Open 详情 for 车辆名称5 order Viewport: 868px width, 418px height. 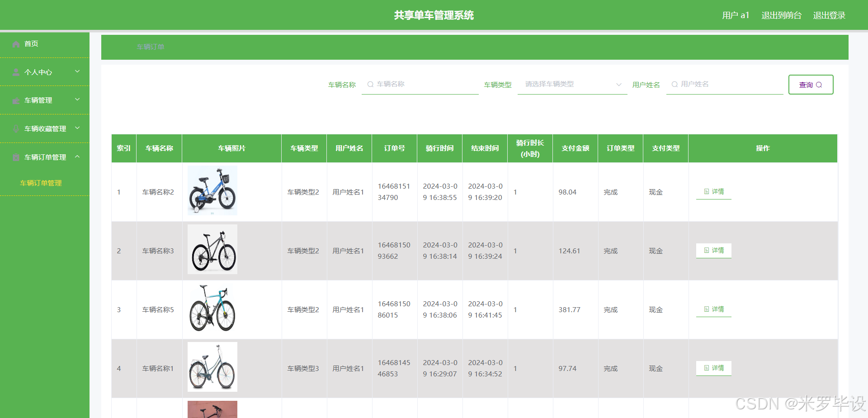[713, 309]
